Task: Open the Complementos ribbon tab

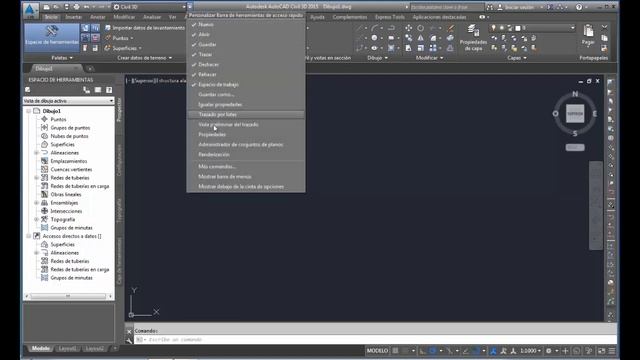Action: pyautogui.click(x=350, y=17)
